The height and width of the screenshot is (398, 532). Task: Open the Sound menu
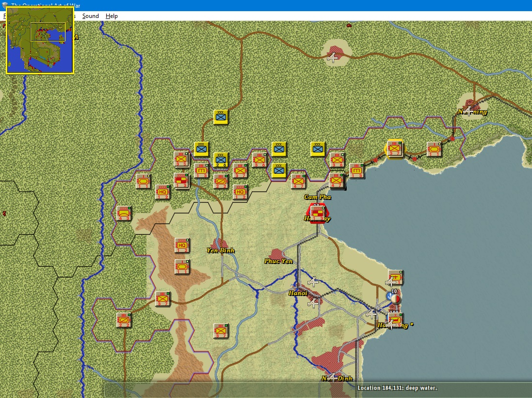tap(90, 16)
